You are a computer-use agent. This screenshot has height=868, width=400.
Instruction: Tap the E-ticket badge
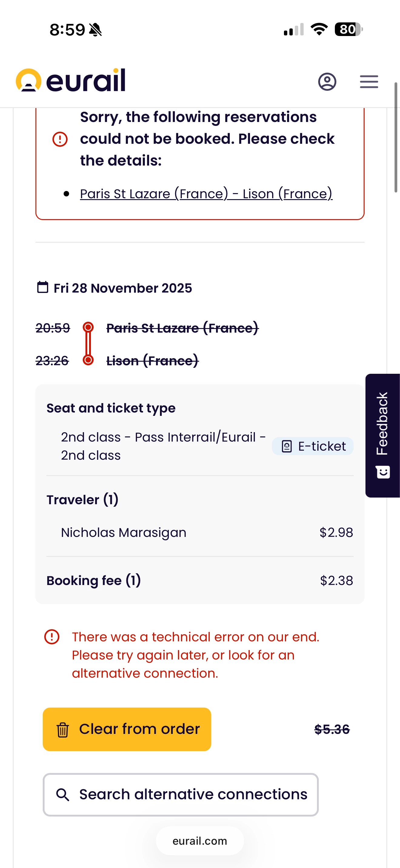pyautogui.click(x=313, y=446)
